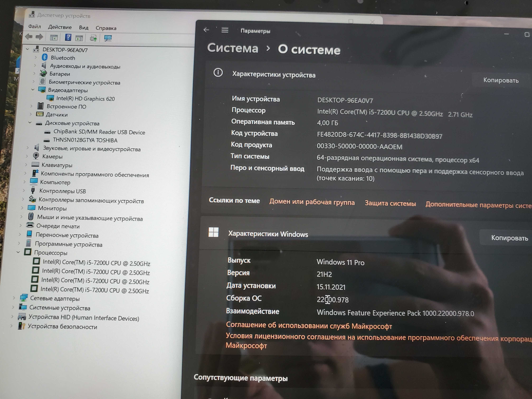Click the Датчики sensors icon
The width and height of the screenshot is (532, 399).
(40, 114)
